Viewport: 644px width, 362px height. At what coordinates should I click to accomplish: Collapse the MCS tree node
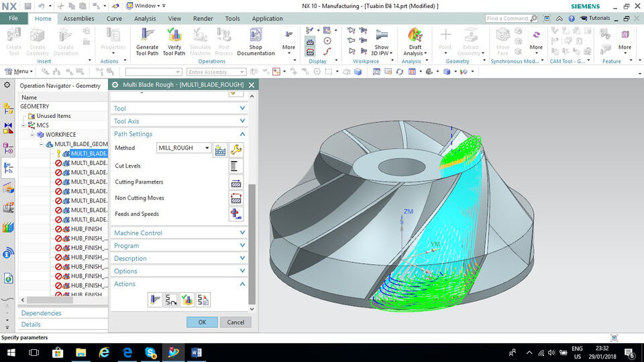click(x=23, y=125)
